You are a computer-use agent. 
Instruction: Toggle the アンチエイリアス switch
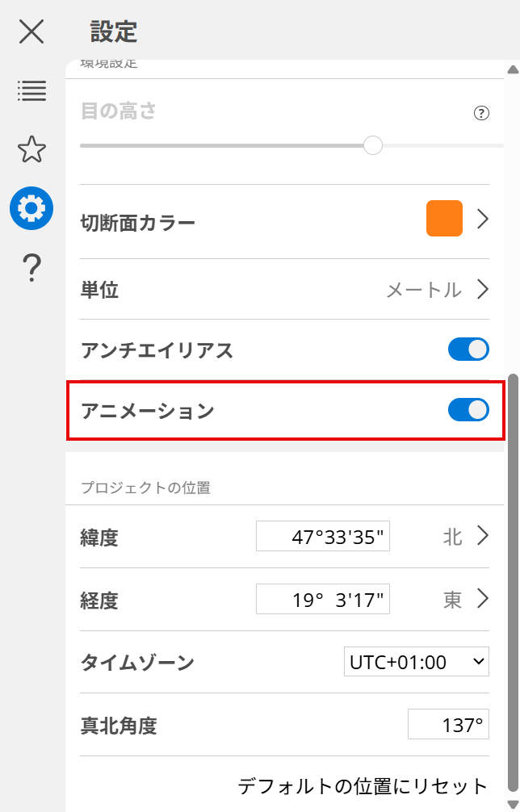point(468,349)
